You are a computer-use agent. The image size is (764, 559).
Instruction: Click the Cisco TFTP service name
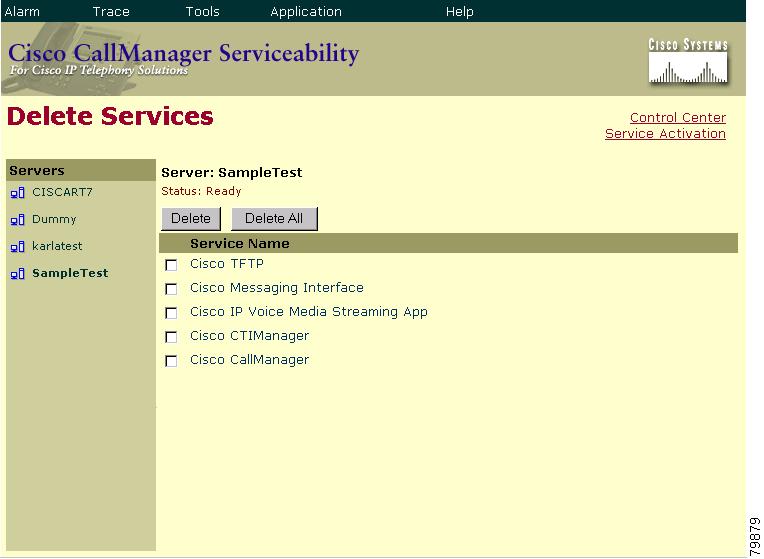click(x=227, y=264)
